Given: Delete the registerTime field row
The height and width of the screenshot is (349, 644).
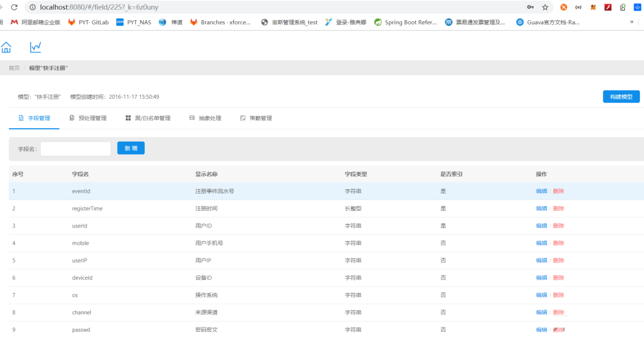Looking at the screenshot, I should point(558,208).
